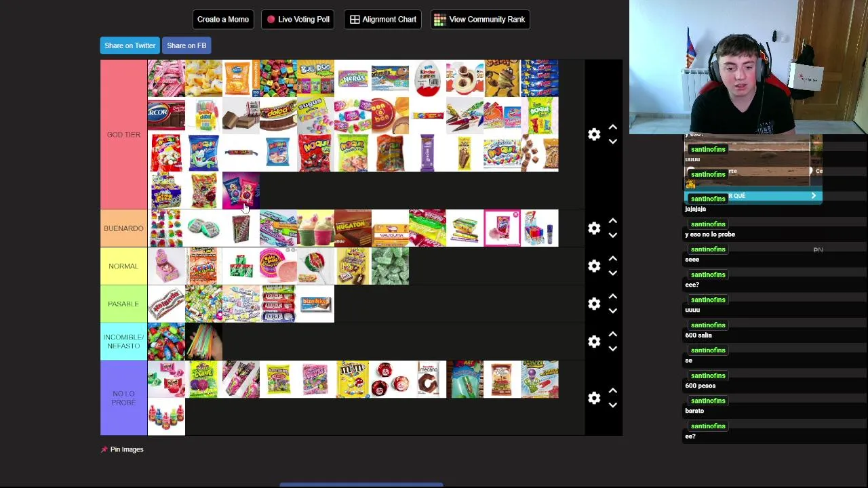Select the mecano chocolate ring image
The image size is (868, 488).
coord(427,380)
